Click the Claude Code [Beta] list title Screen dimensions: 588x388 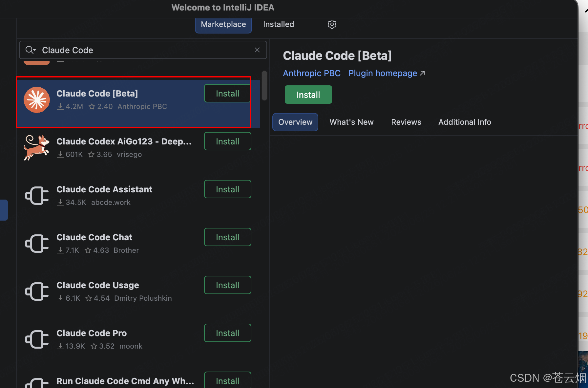click(97, 94)
